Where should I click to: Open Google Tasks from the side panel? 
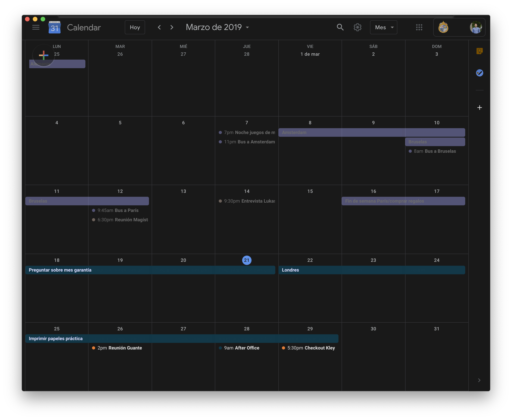(479, 73)
